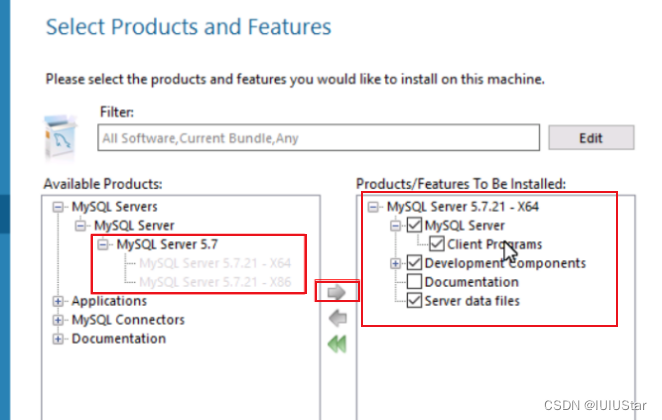Viewport: 662px width, 420px height.
Task: Select Documentation item in Available Products
Action: coord(119,339)
